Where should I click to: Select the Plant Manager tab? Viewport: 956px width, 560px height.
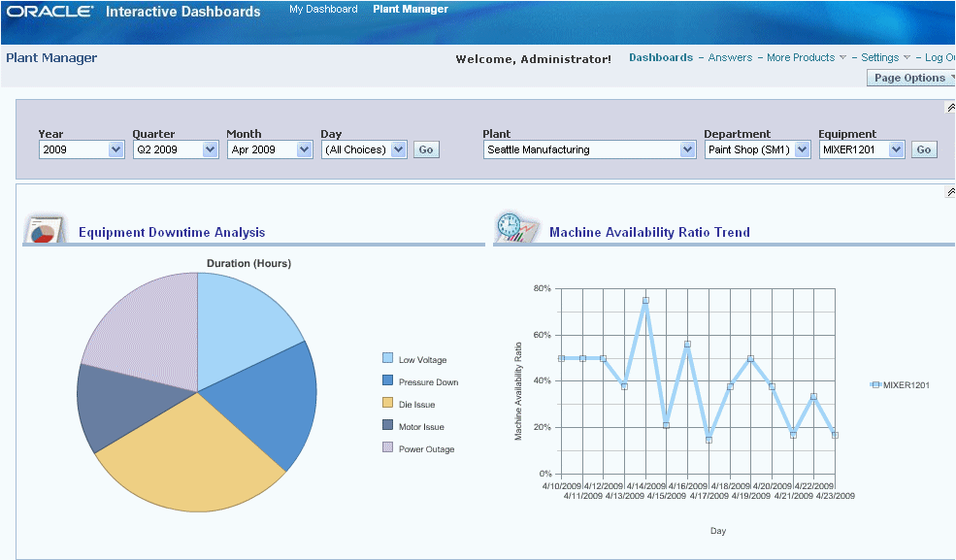tap(411, 9)
